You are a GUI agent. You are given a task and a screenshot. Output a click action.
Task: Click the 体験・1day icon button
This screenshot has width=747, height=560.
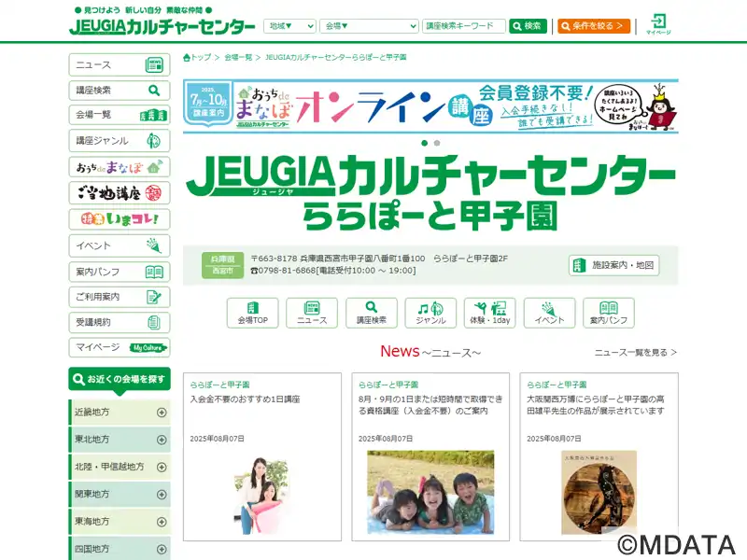[489, 313]
